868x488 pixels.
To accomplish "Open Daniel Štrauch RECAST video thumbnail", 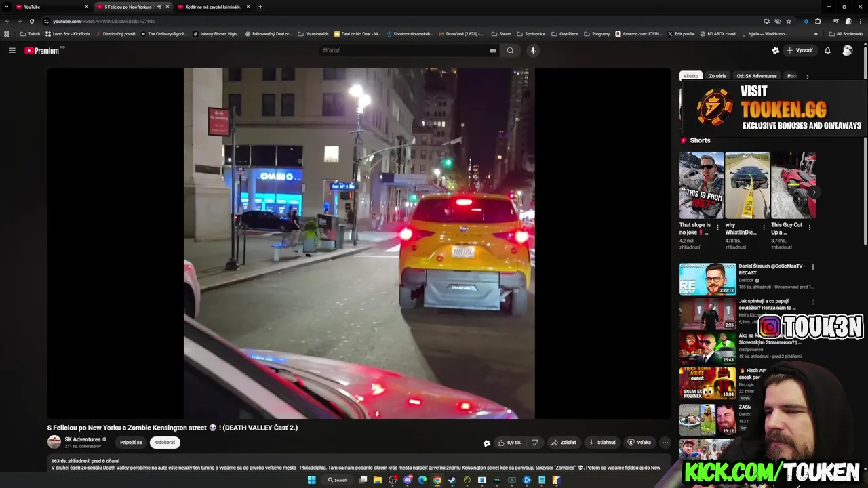I will (x=707, y=279).
